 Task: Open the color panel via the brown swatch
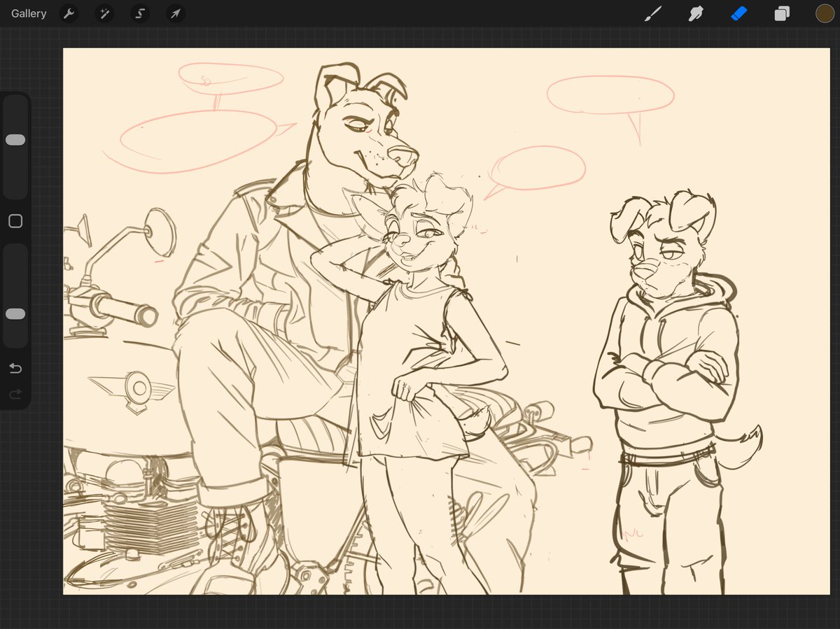click(x=825, y=13)
